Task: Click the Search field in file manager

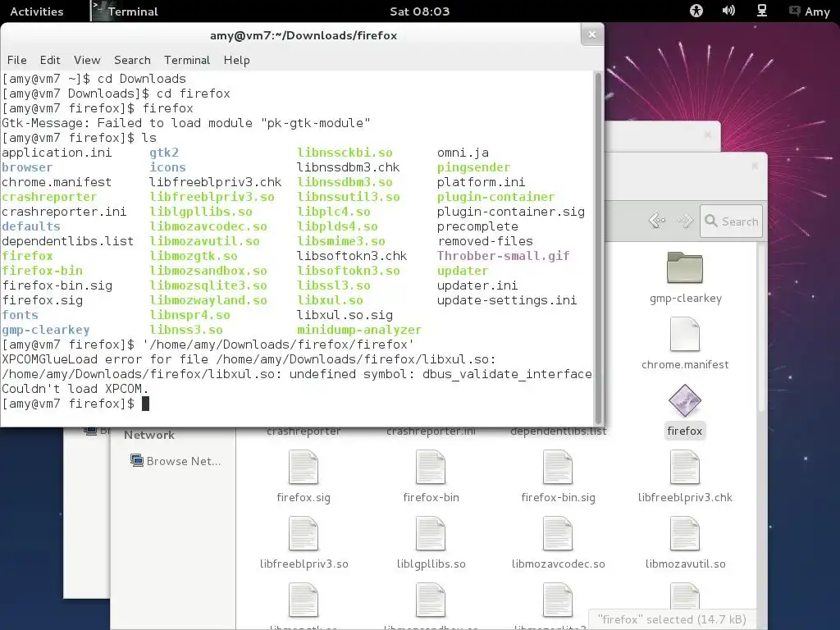Action: 731,221
